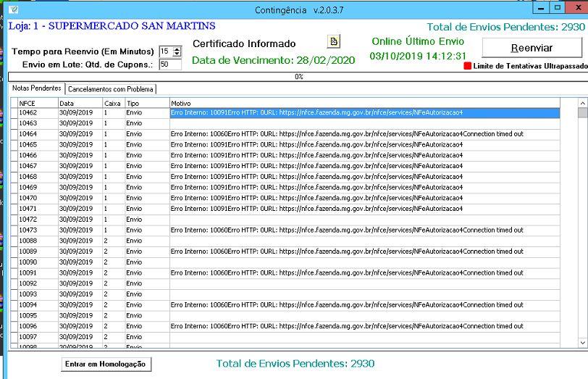Sort by the Motivo column header

click(x=364, y=103)
